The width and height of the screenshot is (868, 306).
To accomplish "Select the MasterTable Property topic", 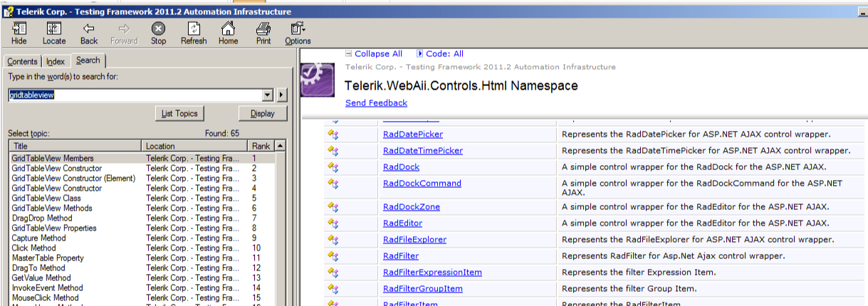I will click(142, 258).
